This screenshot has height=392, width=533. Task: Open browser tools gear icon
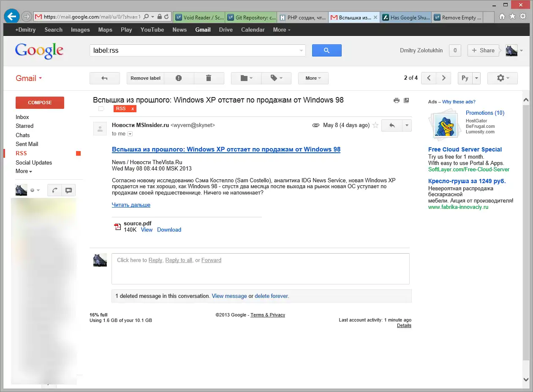tap(523, 16)
